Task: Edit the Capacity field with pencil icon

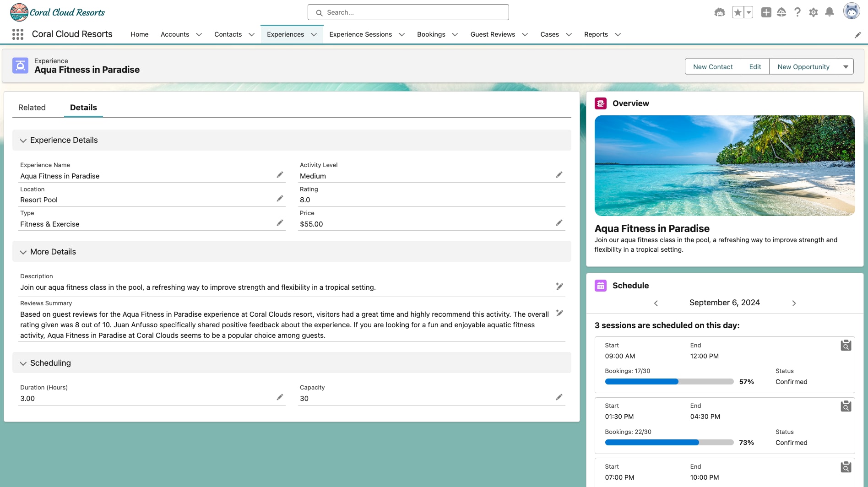Action: coord(559,397)
